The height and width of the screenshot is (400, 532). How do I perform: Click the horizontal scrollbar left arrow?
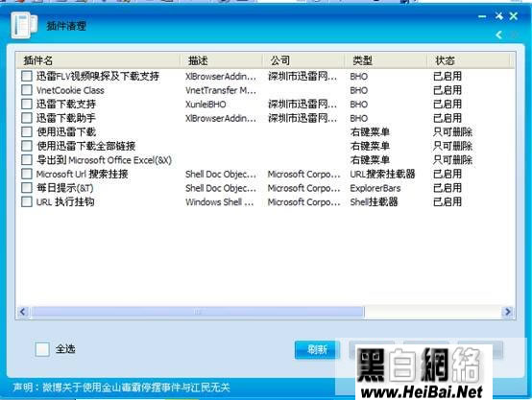pos(23,312)
